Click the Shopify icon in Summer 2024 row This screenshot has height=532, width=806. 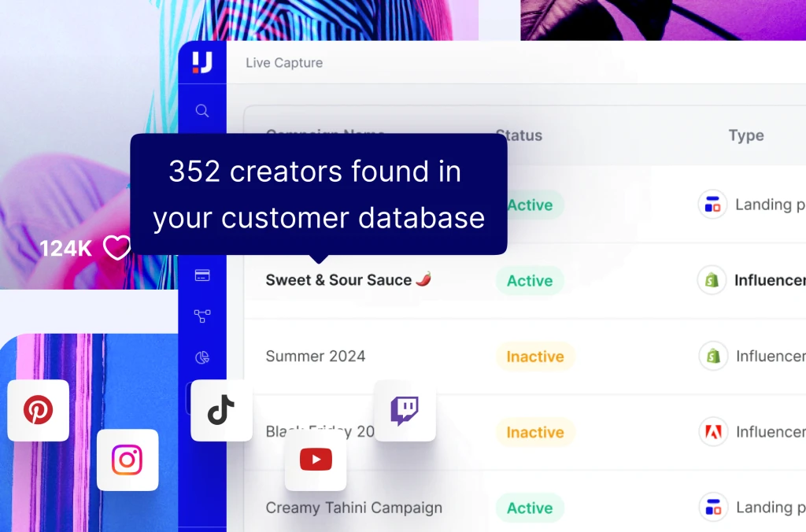713,356
